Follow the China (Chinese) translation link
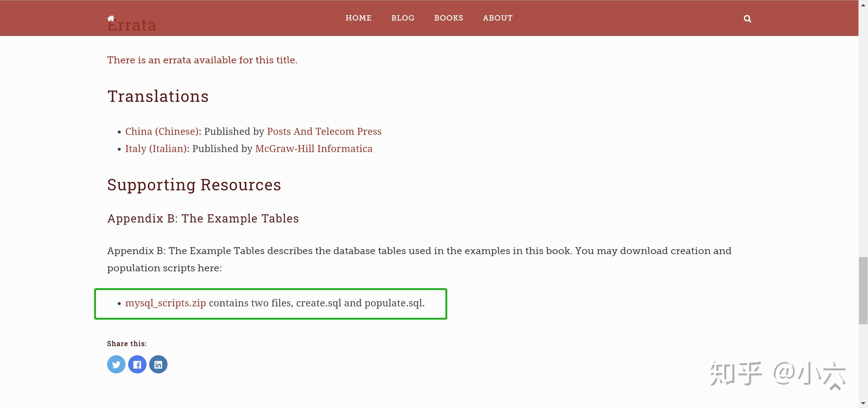Screen dimensions: 868x408 [x=162, y=131]
